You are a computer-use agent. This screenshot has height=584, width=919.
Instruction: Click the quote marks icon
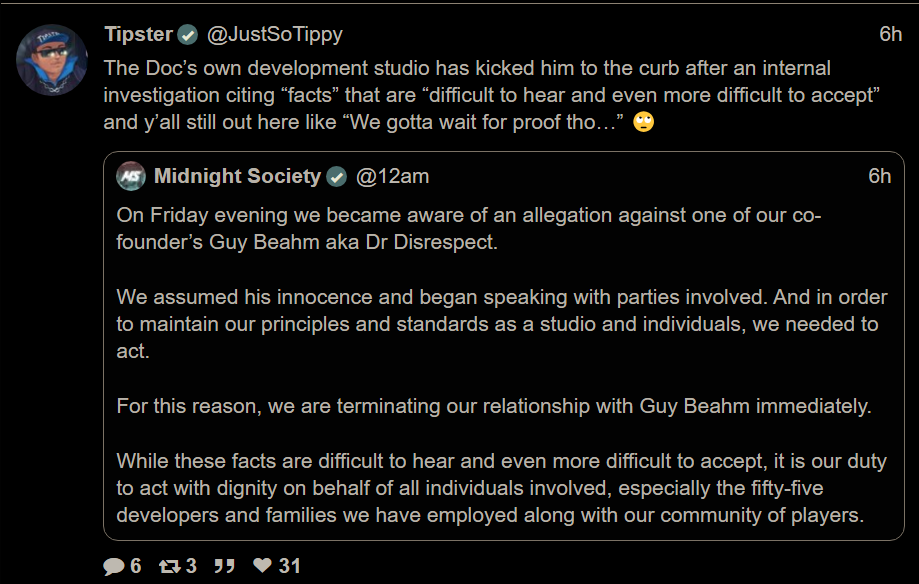225,566
